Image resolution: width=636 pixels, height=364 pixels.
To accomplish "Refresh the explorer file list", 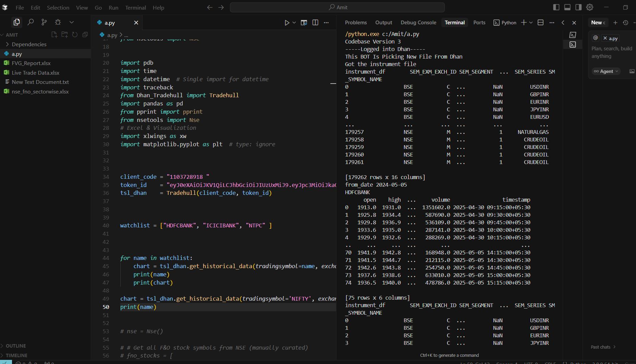I will coord(75,35).
